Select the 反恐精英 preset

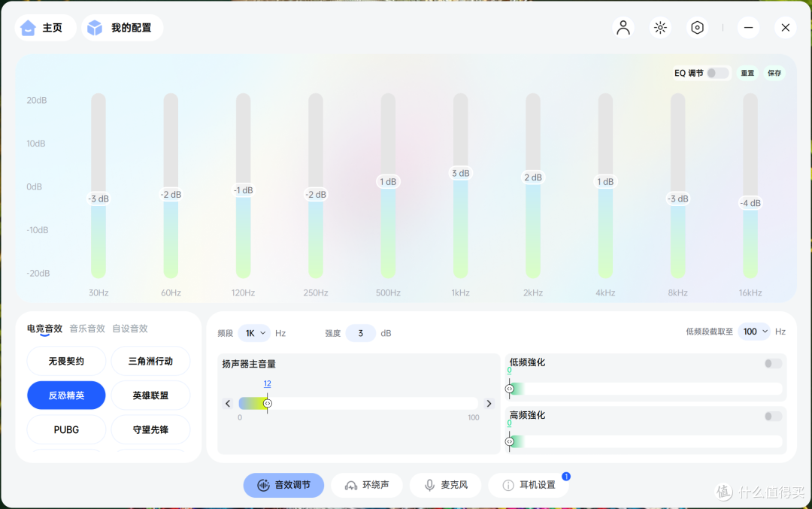[x=66, y=395]
